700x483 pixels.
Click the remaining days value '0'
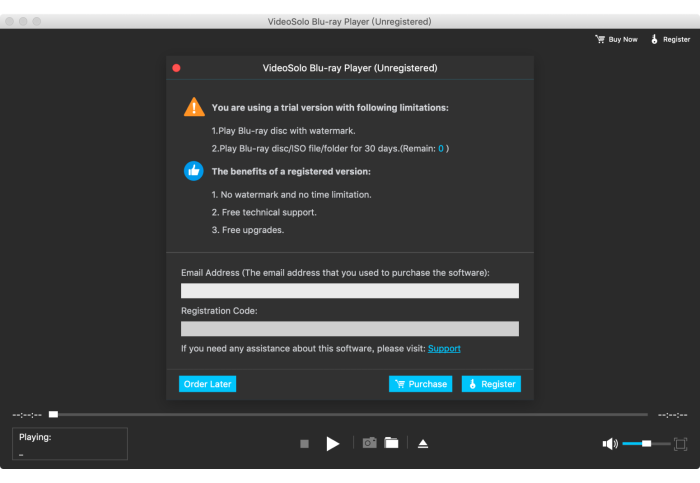(441, 149)
